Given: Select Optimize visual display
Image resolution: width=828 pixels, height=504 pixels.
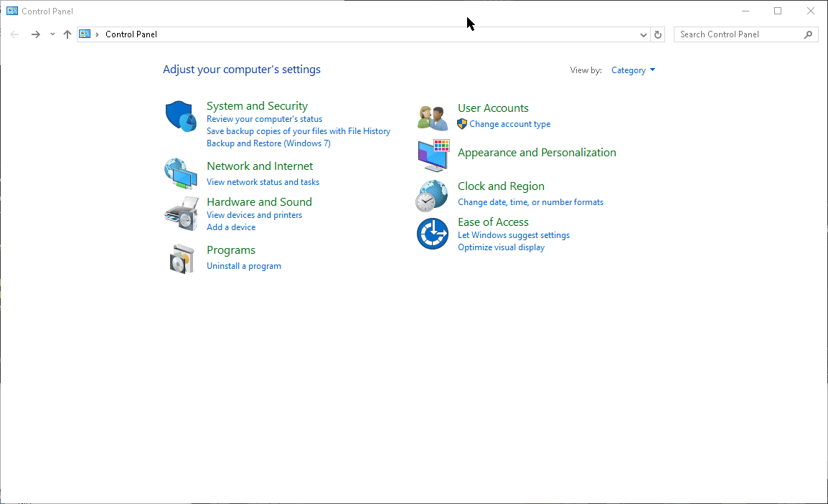Looking at the screenshot, I should click(501, 247).
